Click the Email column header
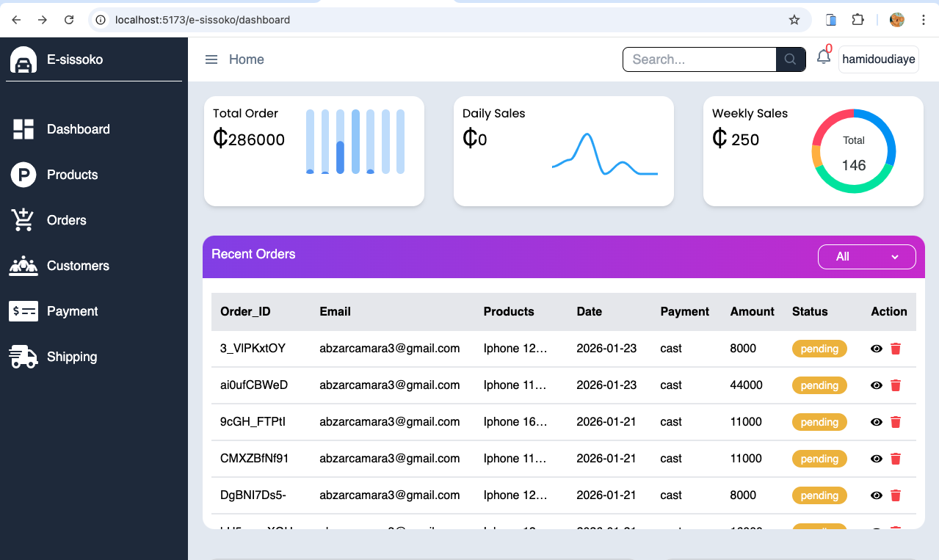Image resolution: width=939 pixels, height=560 pixels. (336, 311)
